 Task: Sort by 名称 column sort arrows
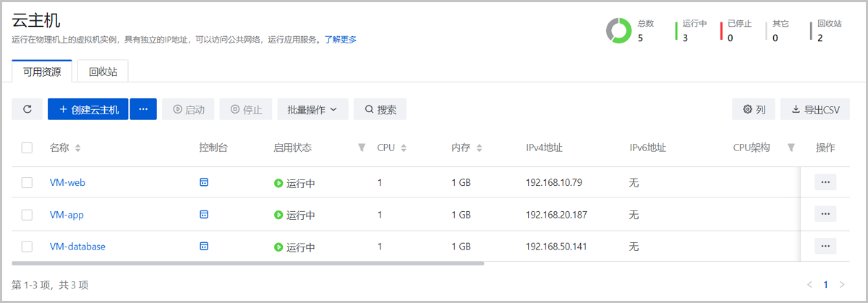[78, 148]
